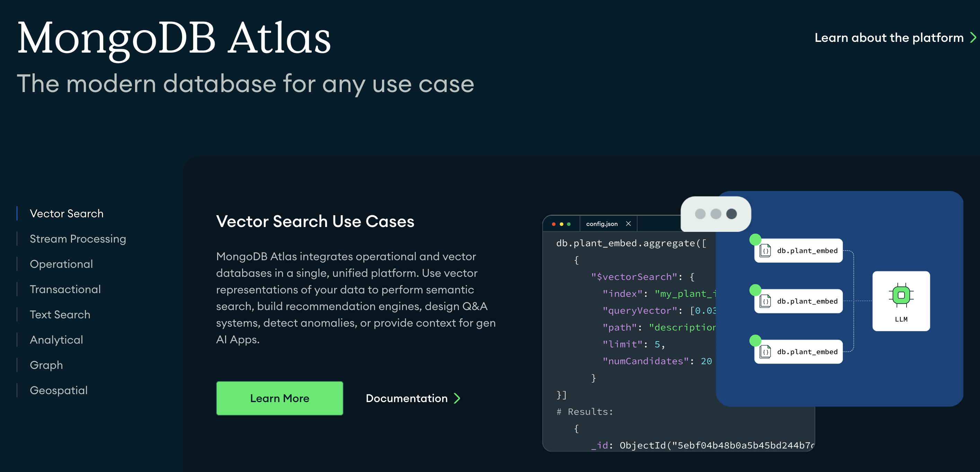The height and width of the screenshot is (472, 980).
Task: Click the config.json file tab
Action: tap(602, 224)
